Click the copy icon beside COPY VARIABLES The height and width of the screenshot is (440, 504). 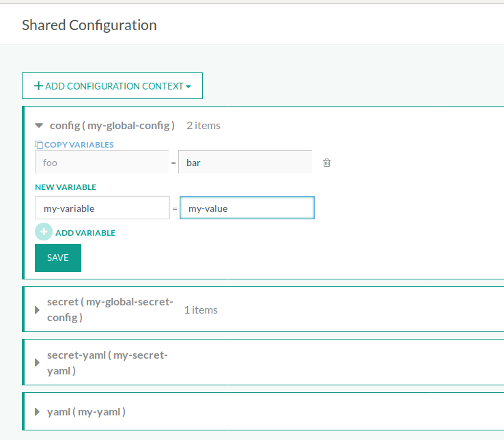39,145
